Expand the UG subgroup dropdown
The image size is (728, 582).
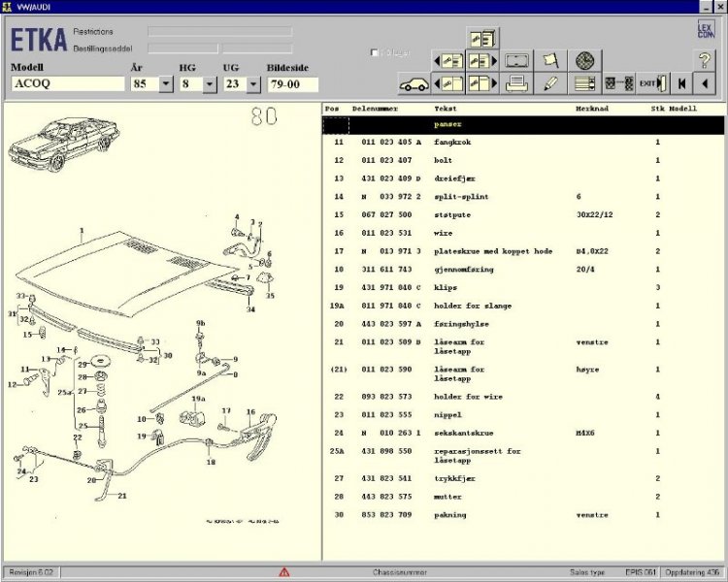[x=253, y=84]
